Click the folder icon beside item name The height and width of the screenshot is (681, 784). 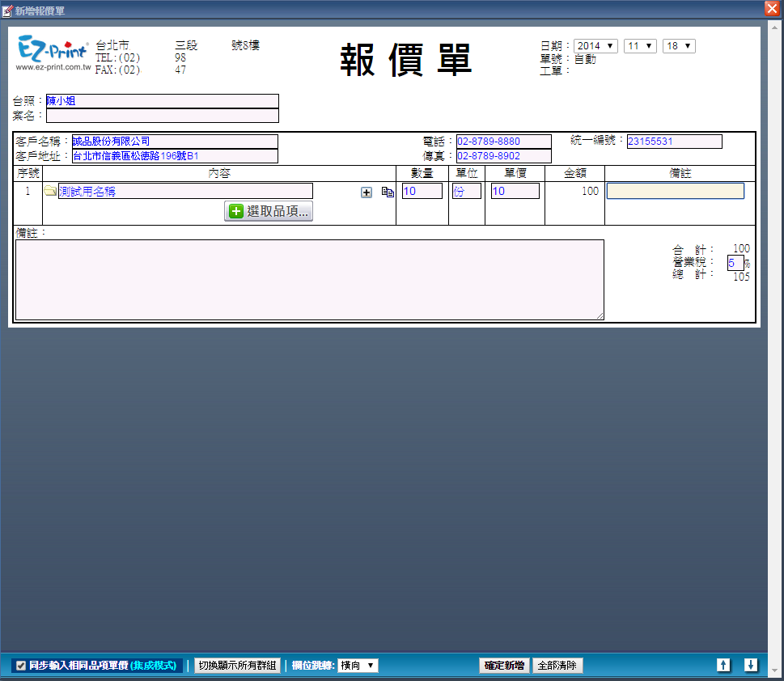click(50, 192)
